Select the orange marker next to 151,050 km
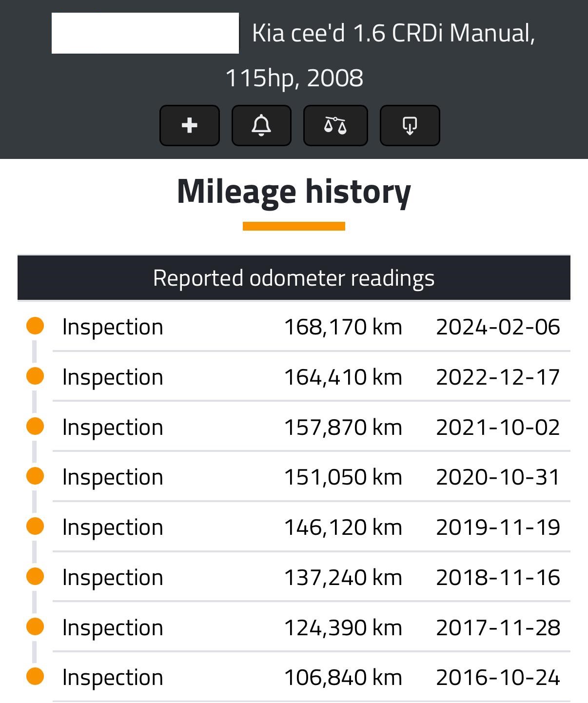 tap(35, 476)
